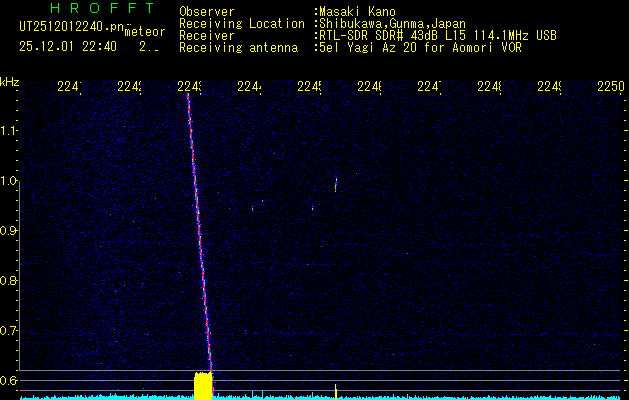Viewport: 629px width, 400px height.
Task: Click the 0.8 kHz frequency label
Action: click(x=8, y=280)
